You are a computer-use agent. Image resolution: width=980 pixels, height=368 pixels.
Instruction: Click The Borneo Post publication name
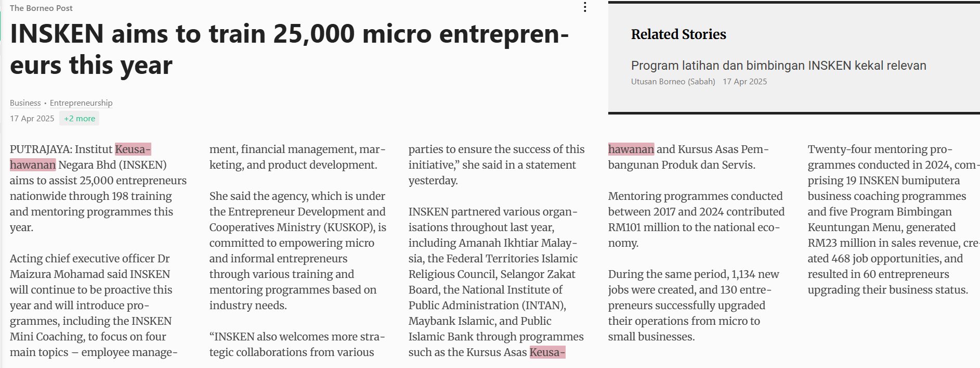(41, 8)
